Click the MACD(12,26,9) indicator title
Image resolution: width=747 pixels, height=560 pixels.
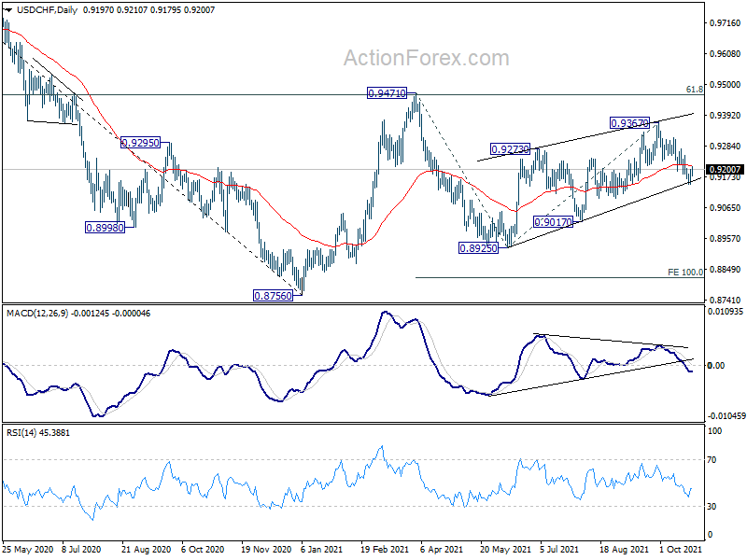click(x=37, y=314)
